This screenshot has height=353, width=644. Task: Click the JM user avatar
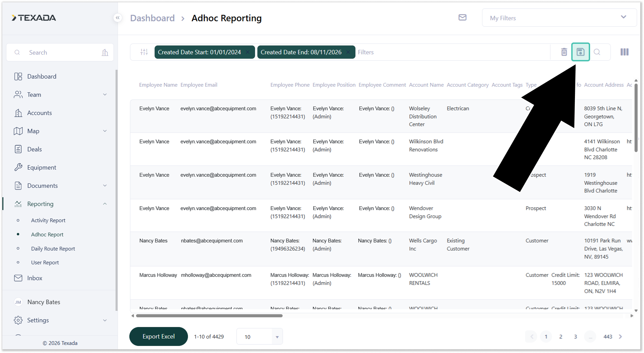[18, 302]
